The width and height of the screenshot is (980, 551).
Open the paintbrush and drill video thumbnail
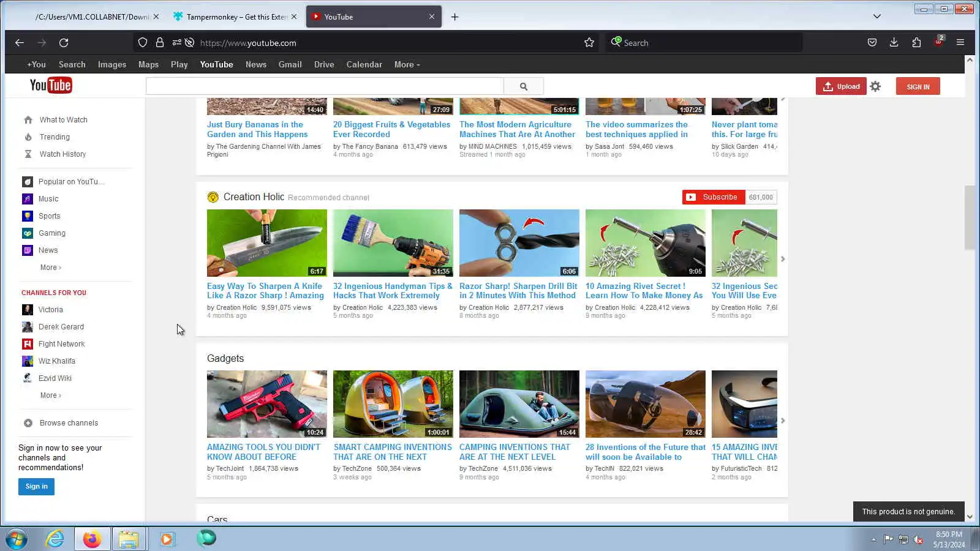click(x=393, y=243)
